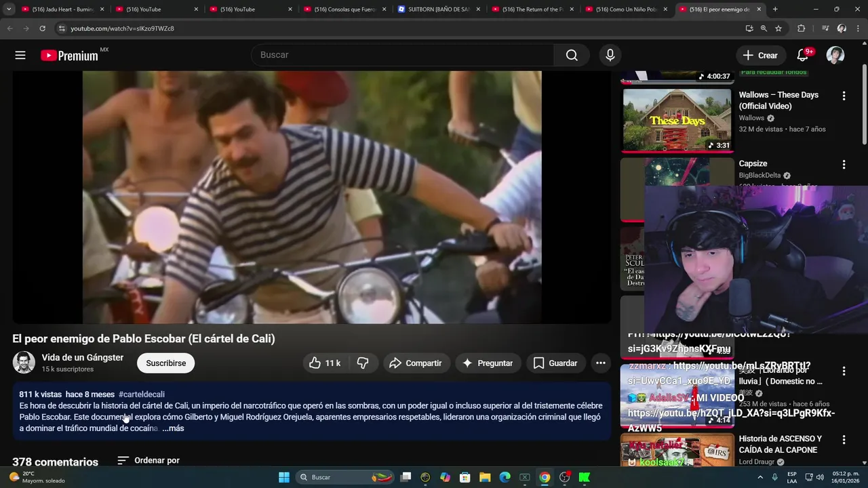Open Historia de ASCENSO Y CAÍDA title
868x488 pixels.
pyautogui.click(x=781, y=445)
